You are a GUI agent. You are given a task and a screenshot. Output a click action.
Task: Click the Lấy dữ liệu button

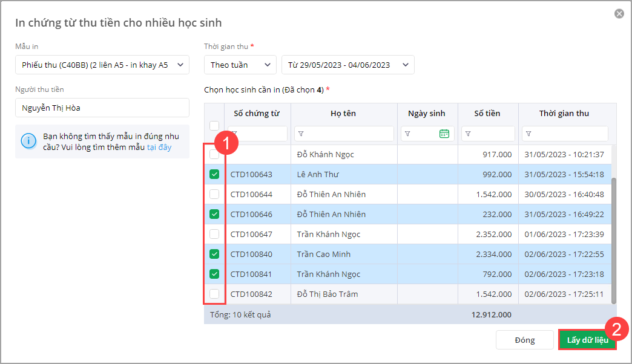point(587,340)
